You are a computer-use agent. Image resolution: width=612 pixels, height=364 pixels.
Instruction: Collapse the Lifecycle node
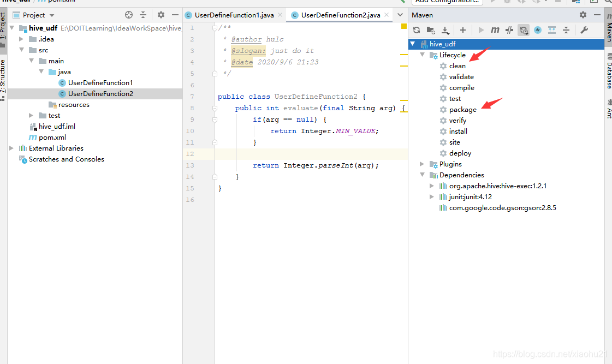coord(423,55)
